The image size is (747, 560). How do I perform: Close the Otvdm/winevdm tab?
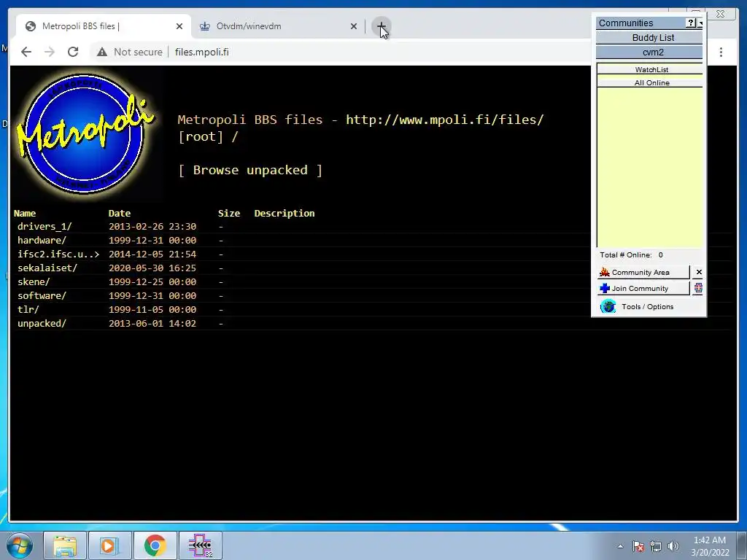[x=354, y=26]
